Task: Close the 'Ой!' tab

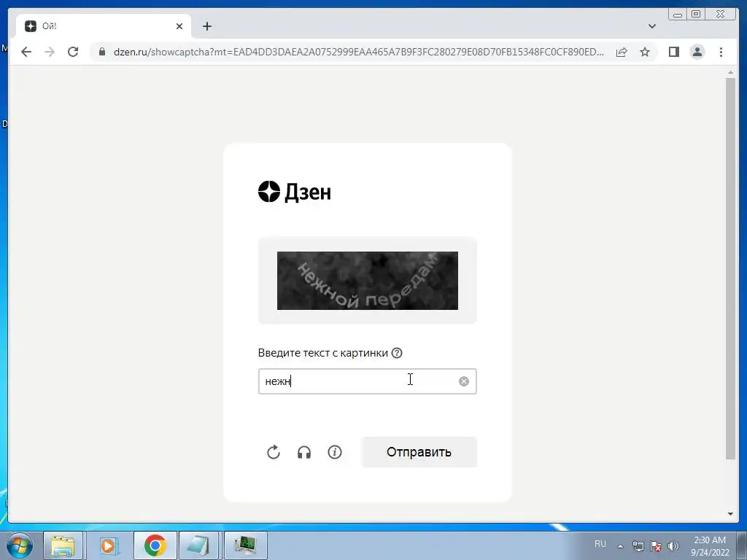Action: [x=179, y=26]
